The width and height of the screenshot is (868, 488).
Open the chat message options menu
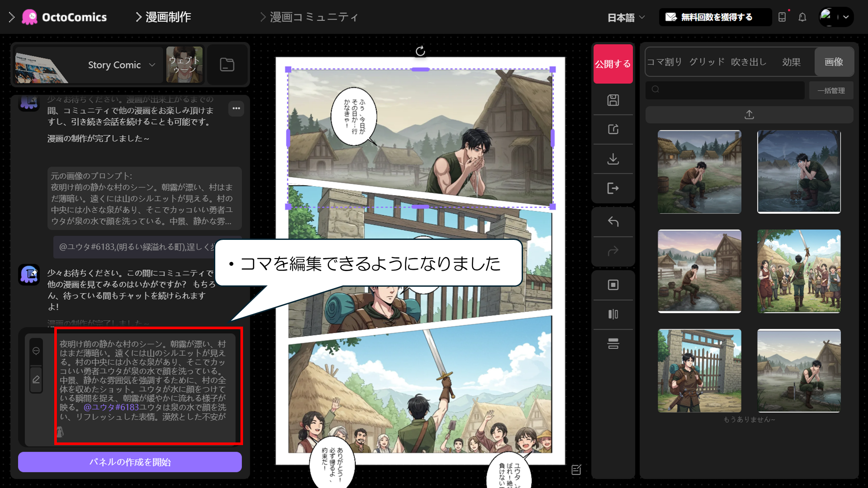tap(236, 108)
